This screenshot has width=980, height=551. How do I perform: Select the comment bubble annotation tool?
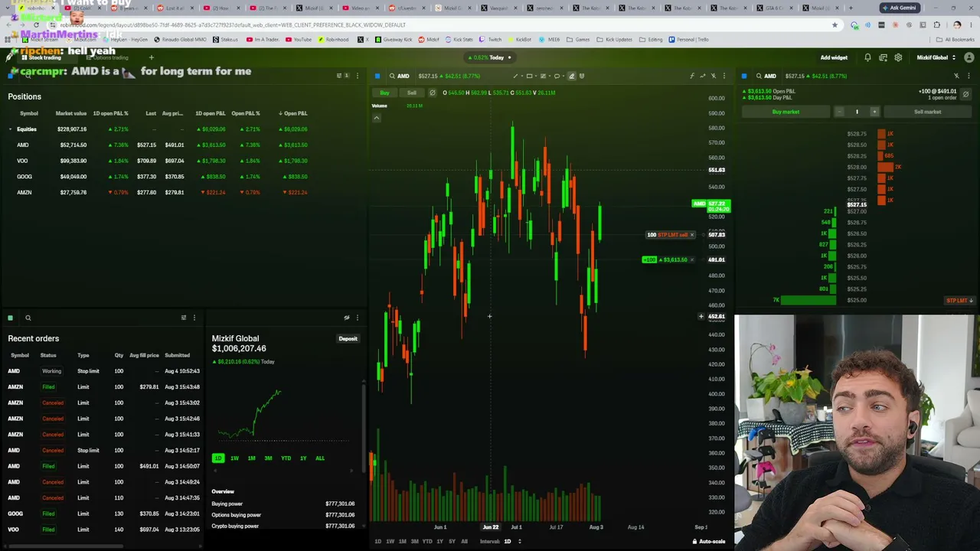(x=557, y=76)
